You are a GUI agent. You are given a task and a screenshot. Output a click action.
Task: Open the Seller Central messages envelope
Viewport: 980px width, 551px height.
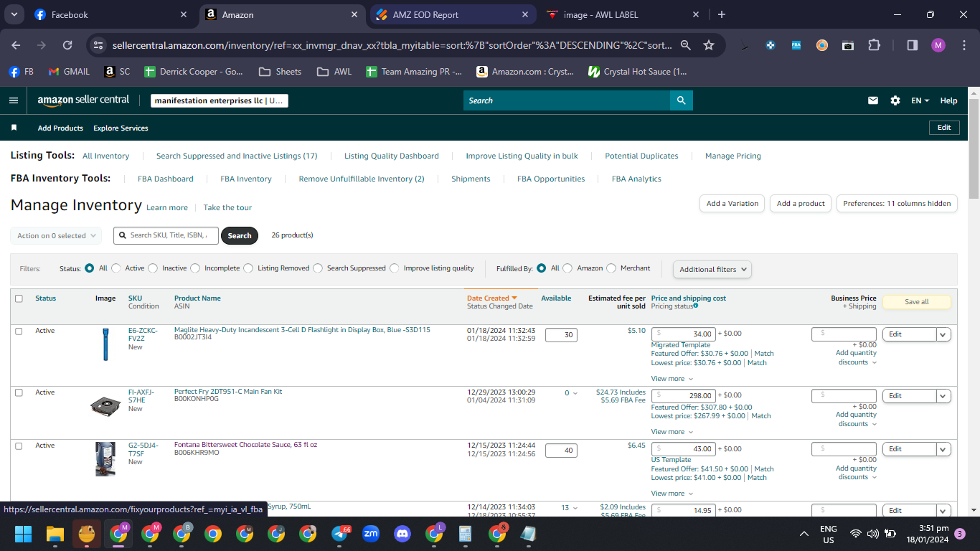(873, 100)
